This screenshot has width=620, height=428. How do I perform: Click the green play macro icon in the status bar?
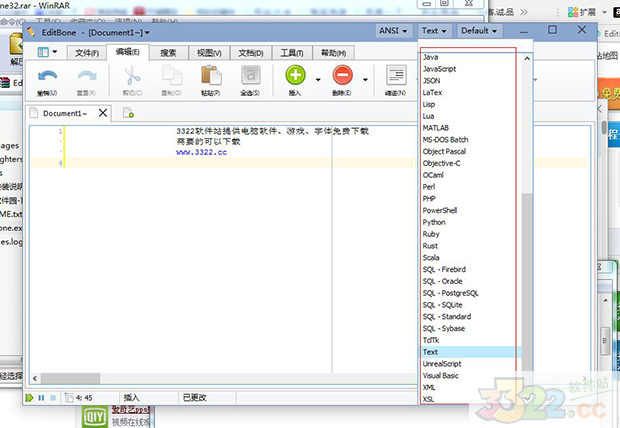tap(29, 398)
